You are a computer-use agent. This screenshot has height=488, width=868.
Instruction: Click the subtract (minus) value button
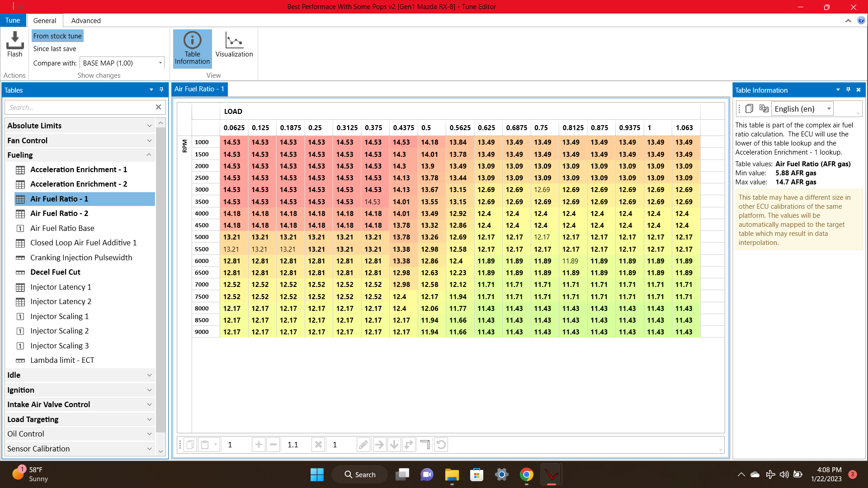(273, 445)
